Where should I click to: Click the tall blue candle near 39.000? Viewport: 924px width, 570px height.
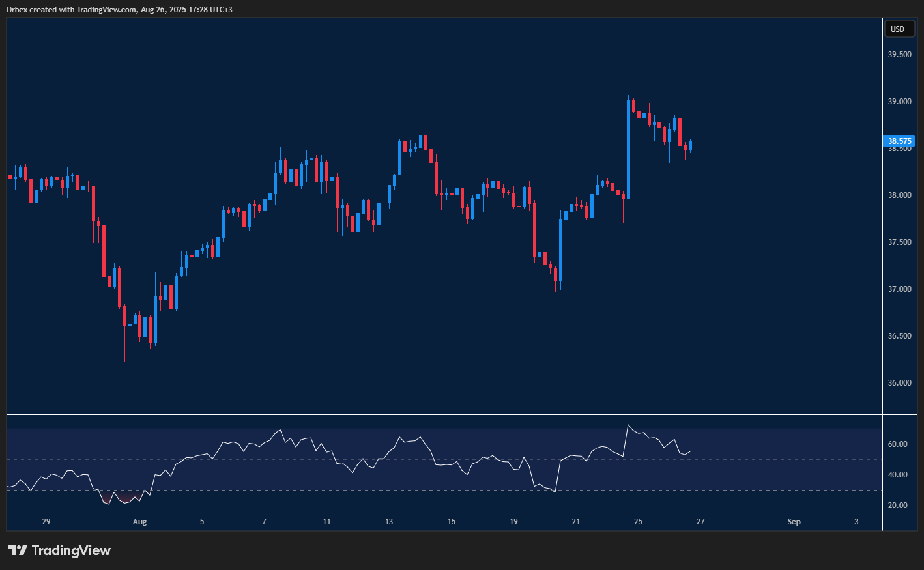(628, 150)
